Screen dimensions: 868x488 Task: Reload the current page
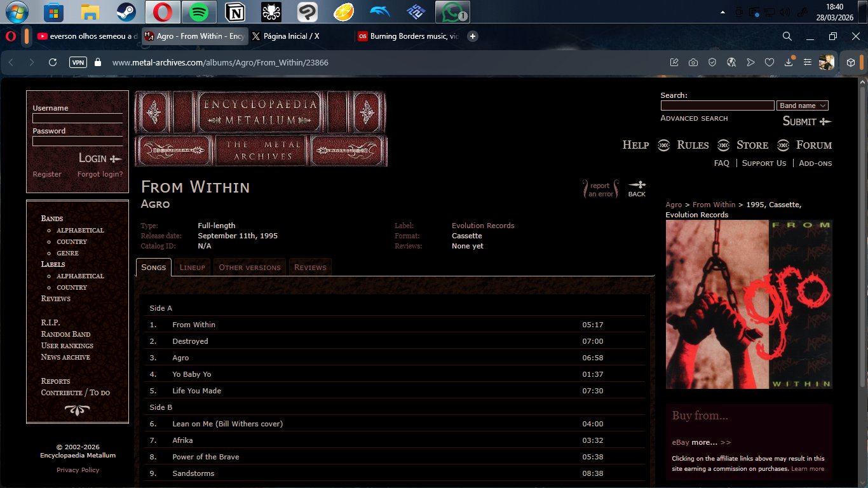click(x=53, y=62)
